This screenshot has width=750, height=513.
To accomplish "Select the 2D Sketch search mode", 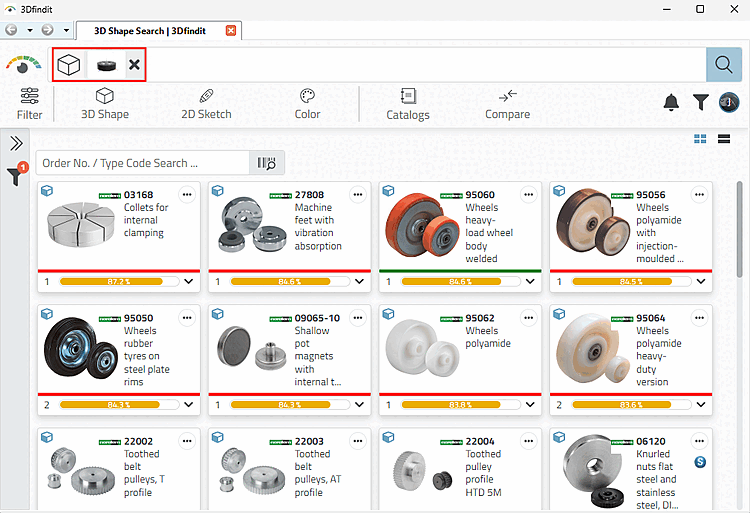I will [x=206, y=104].
